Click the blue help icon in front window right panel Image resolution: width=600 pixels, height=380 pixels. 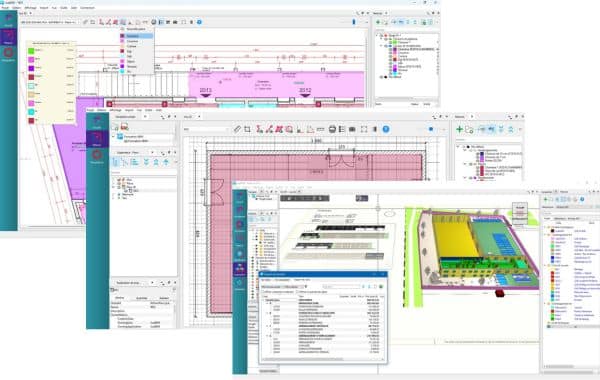(x=582, y=199)
